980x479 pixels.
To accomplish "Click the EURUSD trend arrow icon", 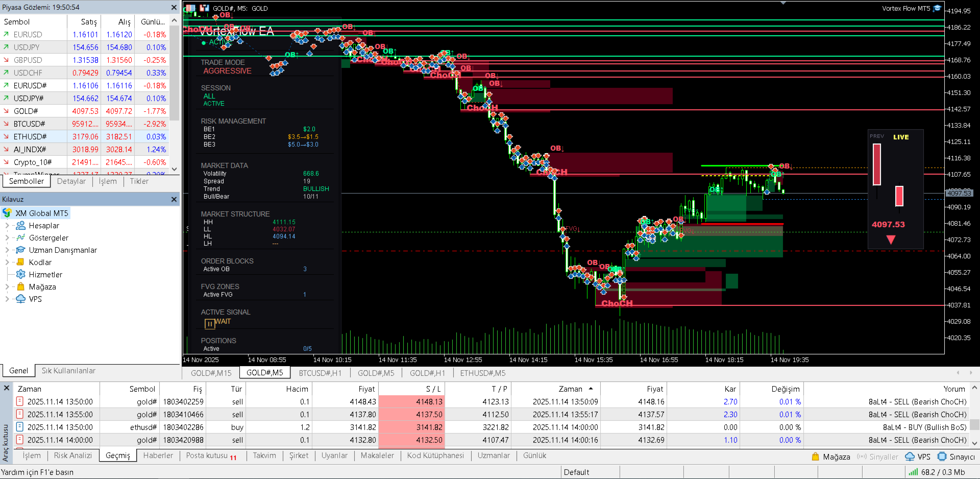I will pos(6,34).
